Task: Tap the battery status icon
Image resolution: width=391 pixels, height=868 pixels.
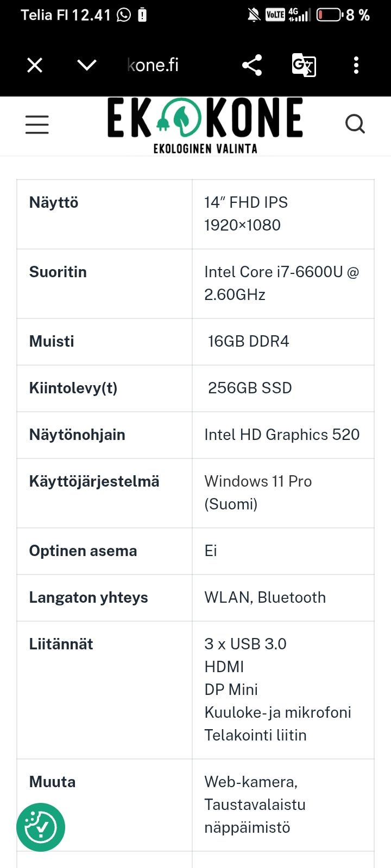Action: tap(329, 15)
